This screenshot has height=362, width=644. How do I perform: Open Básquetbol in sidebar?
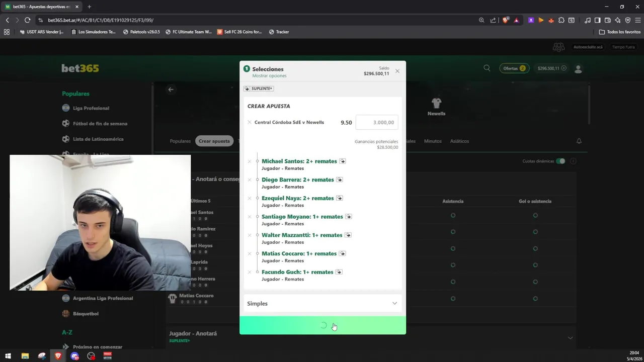[x=86, y=314]
